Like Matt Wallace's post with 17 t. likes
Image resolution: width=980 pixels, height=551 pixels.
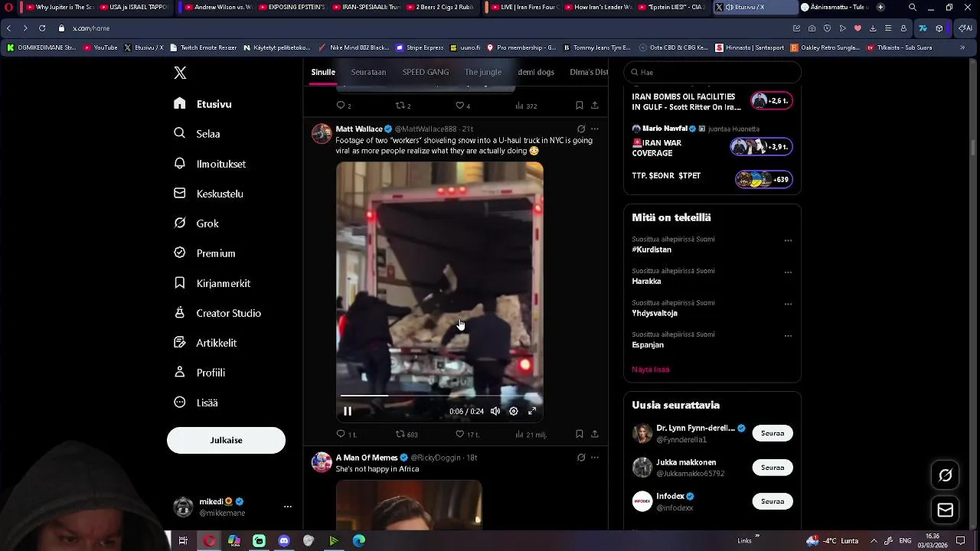[466, 434]
